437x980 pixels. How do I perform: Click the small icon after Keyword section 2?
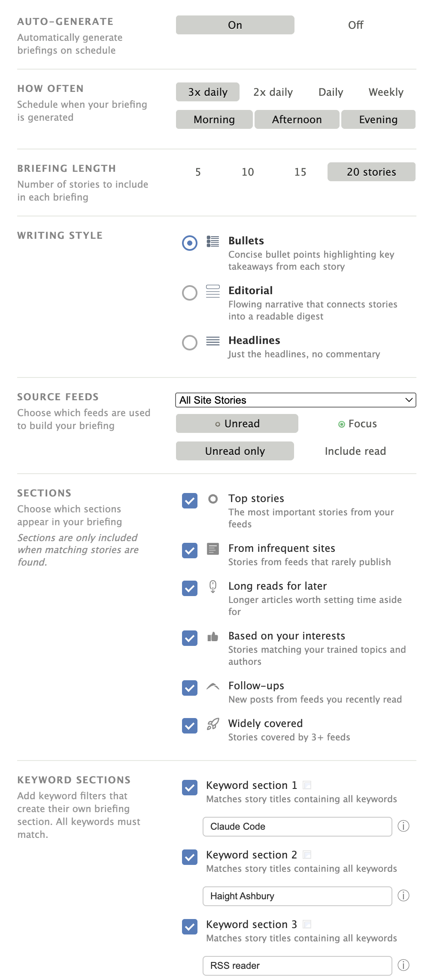point(307,855)
